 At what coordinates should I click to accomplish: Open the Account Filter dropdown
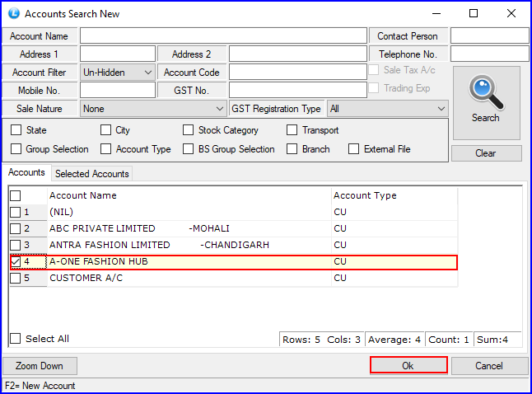point(118,73)
